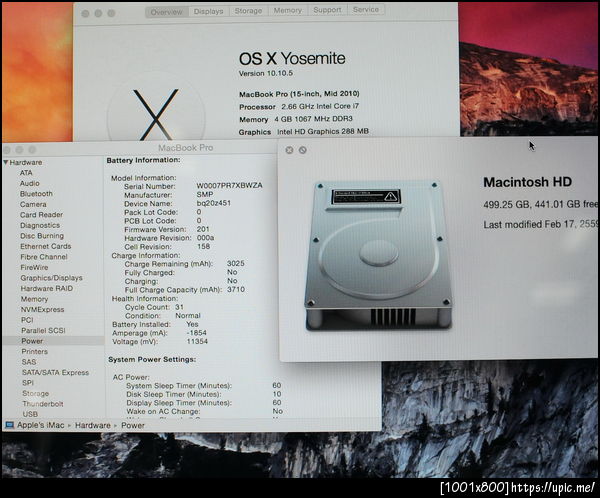Click the MacBook Pro window title
This screenshot has width=600, height=498.
point(186,148)
